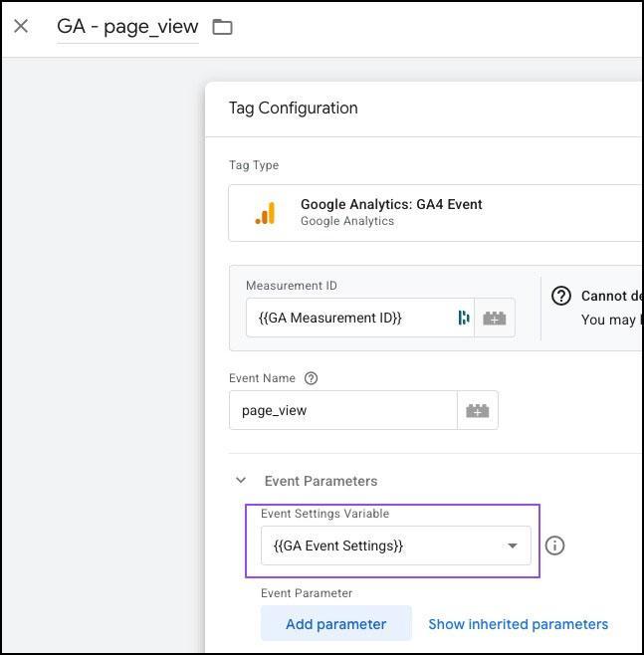644x655 pixels.
Task: Open the Event Name help icon
Action: (311, 378)
